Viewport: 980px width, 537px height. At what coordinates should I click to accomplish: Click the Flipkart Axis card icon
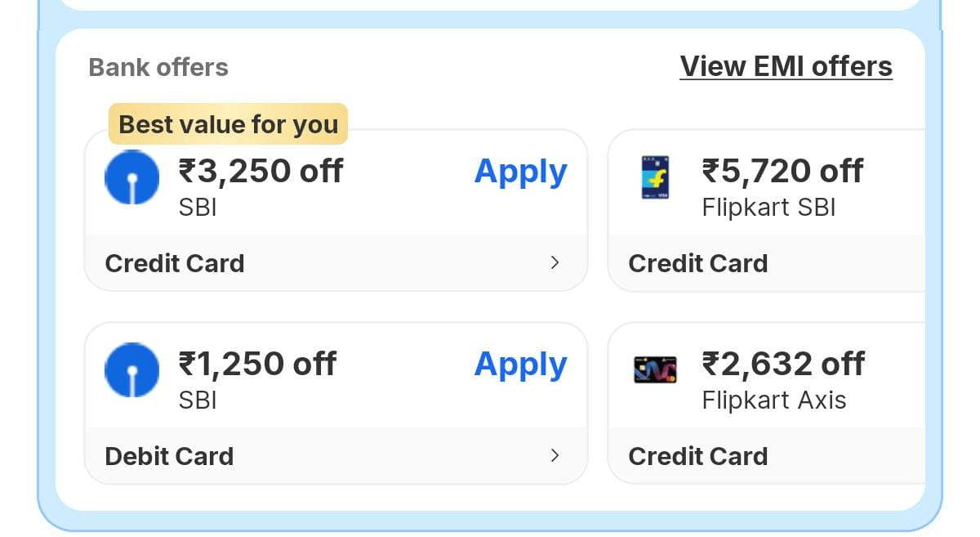tap(656, 369)
